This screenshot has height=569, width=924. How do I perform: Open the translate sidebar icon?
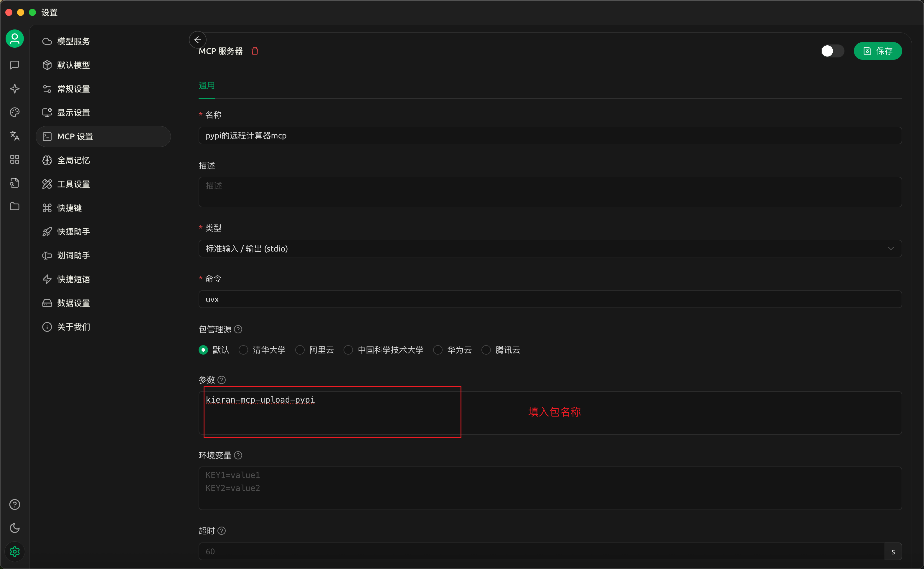click(15, 136)
